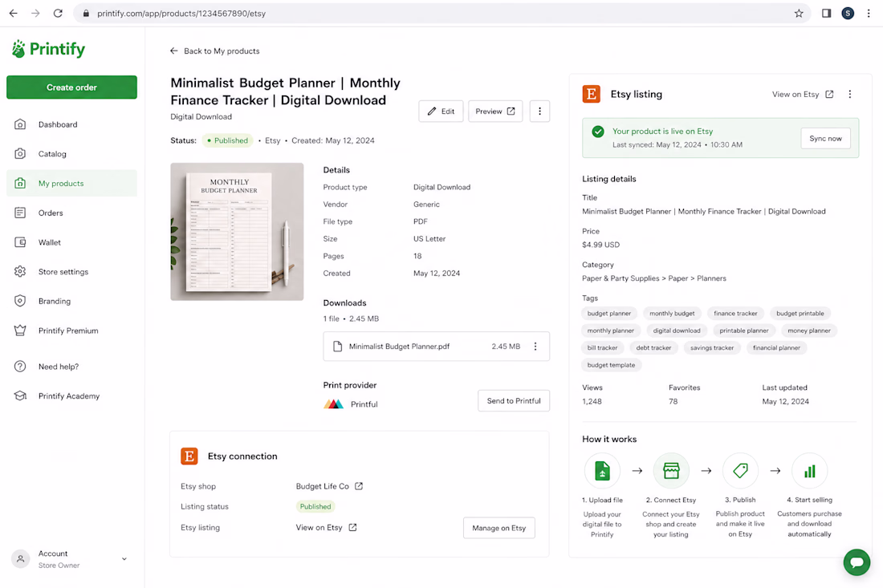Image resolution: width=883 pixels, height=588 pixels.
Task: Click the 'digital download' tag
Action: (677, 330)
